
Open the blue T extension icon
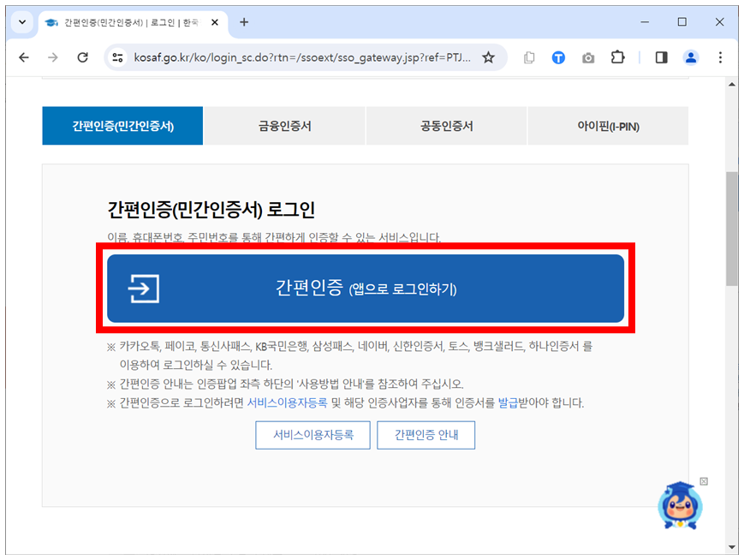[558, 58]
